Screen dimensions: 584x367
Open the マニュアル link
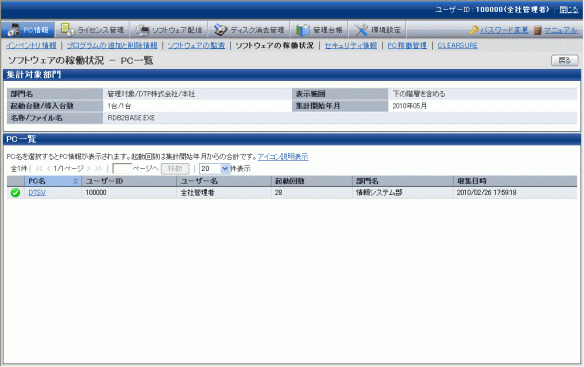(561, 30)
